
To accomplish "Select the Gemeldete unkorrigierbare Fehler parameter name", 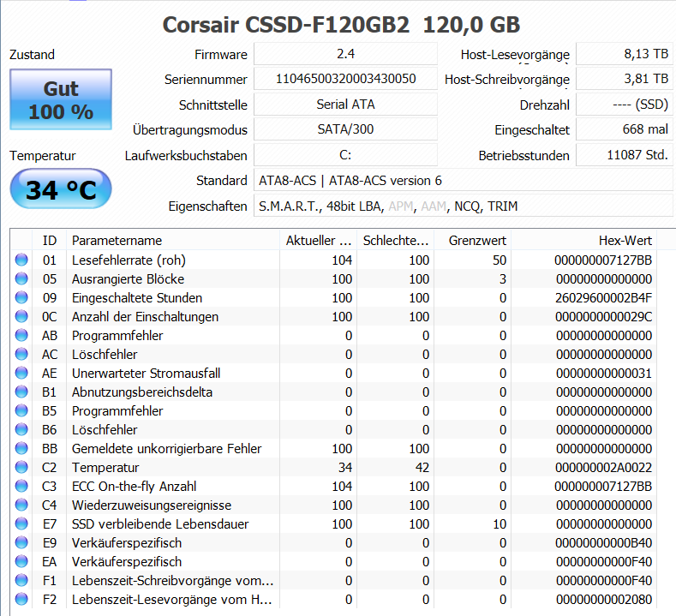I will [x=167, y=449].
